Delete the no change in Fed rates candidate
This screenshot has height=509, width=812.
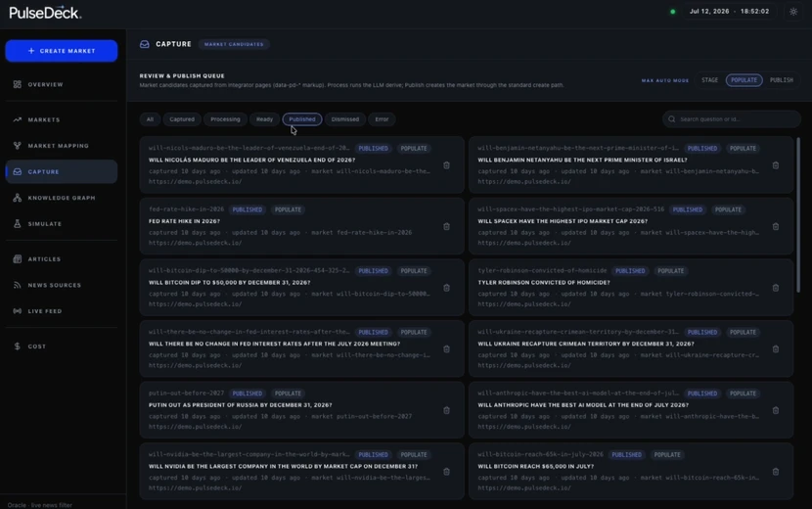pos(446,348)
